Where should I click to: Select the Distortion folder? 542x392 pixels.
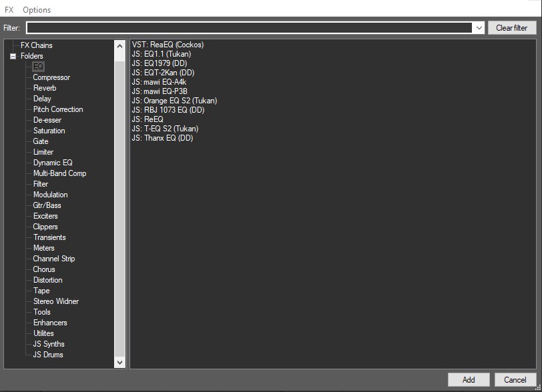[x=47, y=280]
